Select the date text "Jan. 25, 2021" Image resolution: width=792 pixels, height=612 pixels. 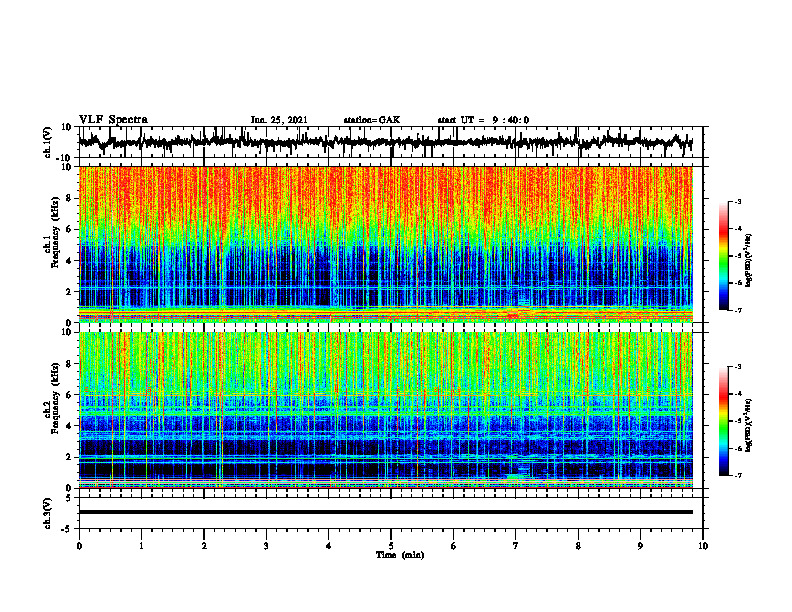[x=279, y=120]
